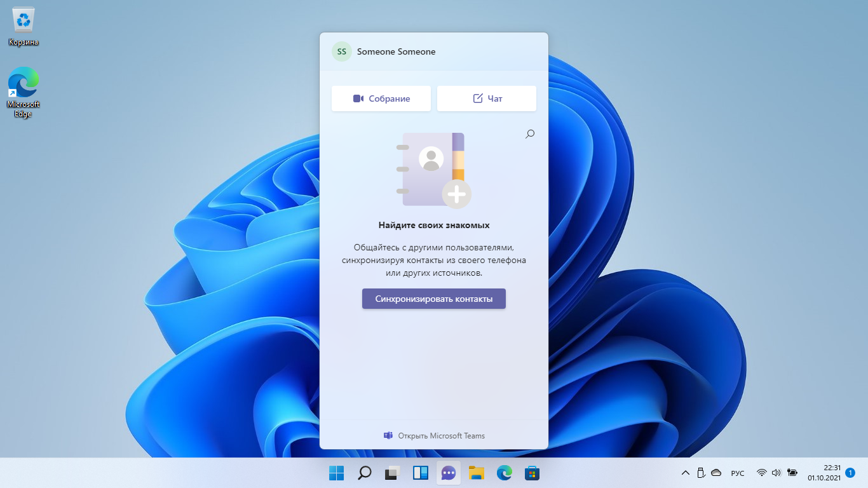Open the clock and date 22:31 flyout

[824, 473]
